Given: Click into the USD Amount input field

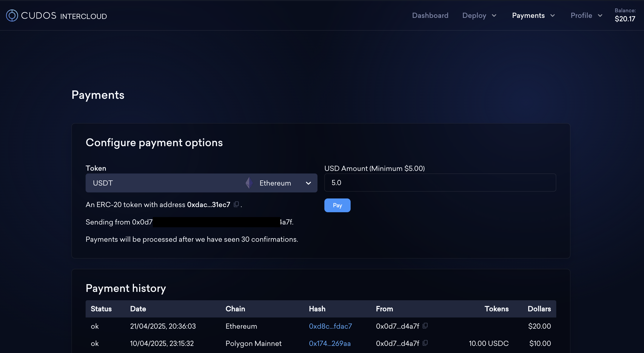Looking at the screenshot, I should point(440,183).
